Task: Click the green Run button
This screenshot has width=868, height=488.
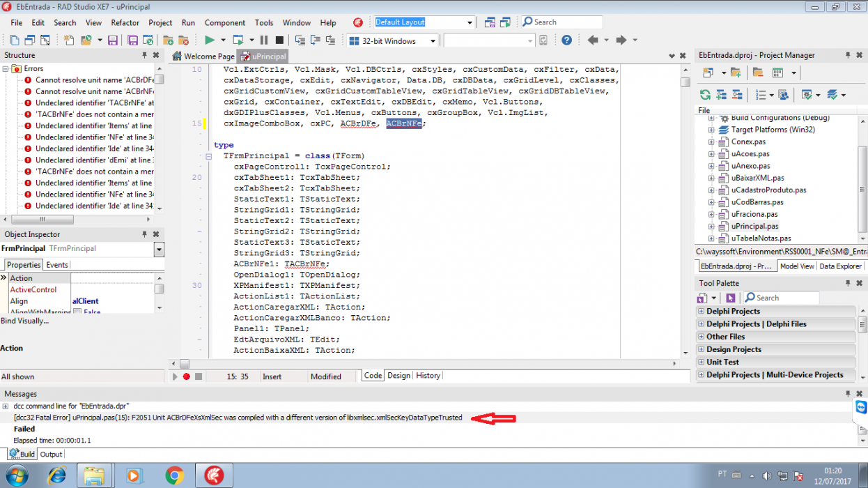Action: tap(209, 40)
